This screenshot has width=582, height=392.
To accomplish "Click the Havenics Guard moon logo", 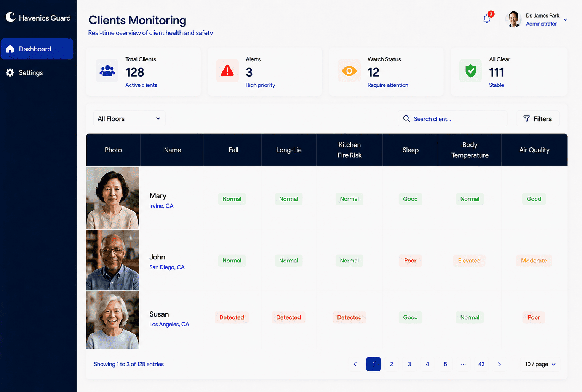I will coord(11,17).
